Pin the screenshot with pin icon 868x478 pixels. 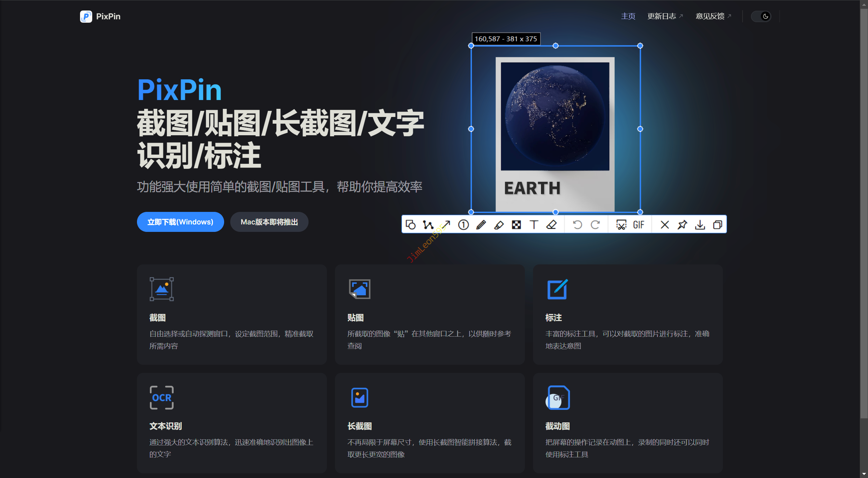pos(682,225)
